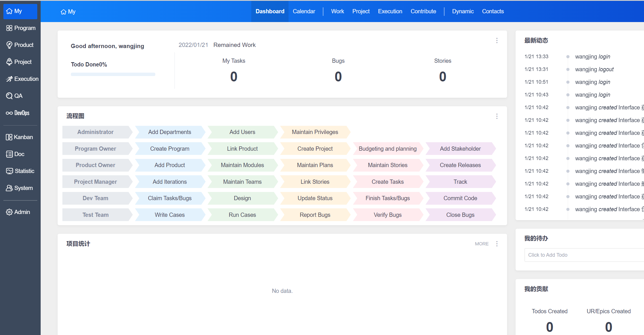
Task: Switch to the Project tab in top navigation
Action: 361,11
